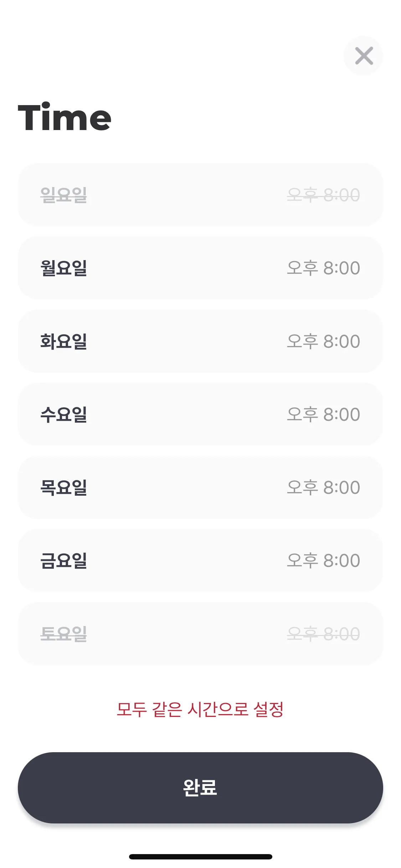The height and width of the screenshot is (868, 401).
Task: Open time picker for 금요일 오후 8:00
Action: click(323, 560)
